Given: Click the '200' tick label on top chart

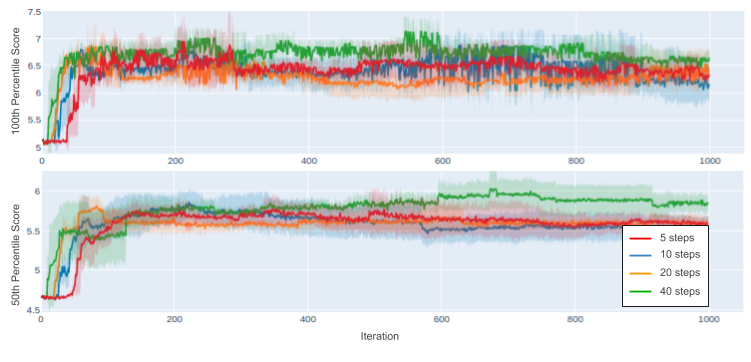Looking at the screenshot, I should [x=175, y=161].
